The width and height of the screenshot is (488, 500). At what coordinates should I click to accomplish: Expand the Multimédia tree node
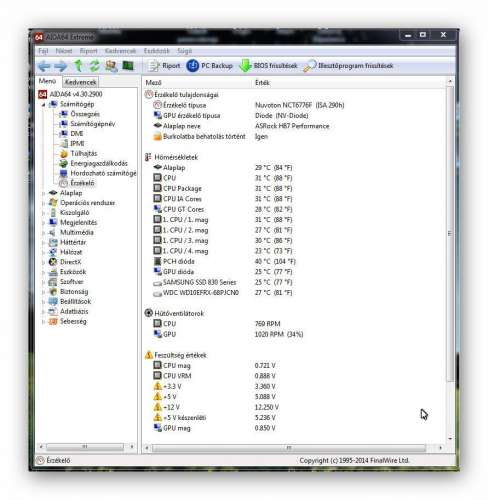click(43, 233)
